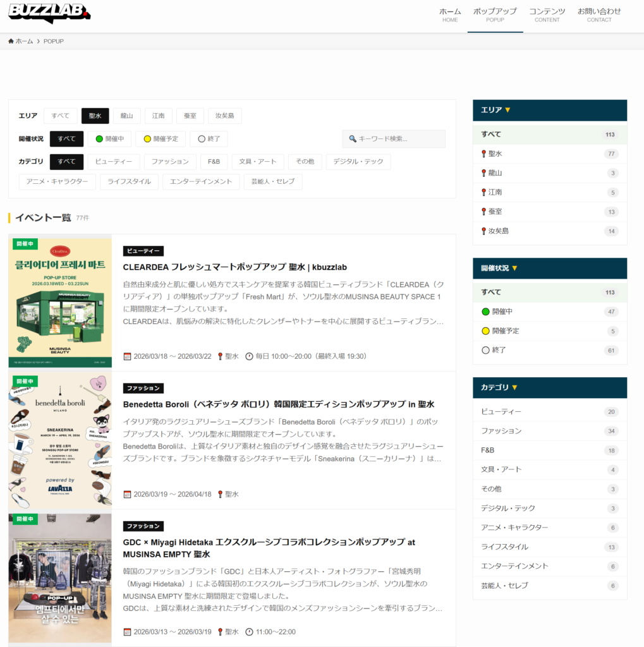This screenshot has height=647, width=644.
Task: Click the calendar icon on the CLEARDEA event card
Action: pyautogui.click(x=126, y=356)
